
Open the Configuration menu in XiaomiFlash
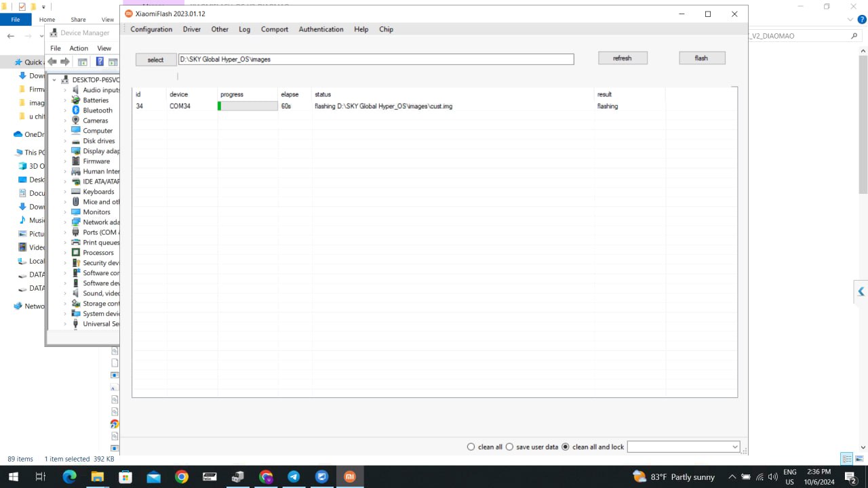point(151,29)
